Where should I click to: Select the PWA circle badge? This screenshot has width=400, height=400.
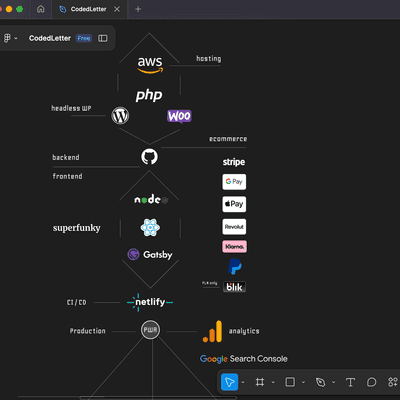[x=150, y=330]
